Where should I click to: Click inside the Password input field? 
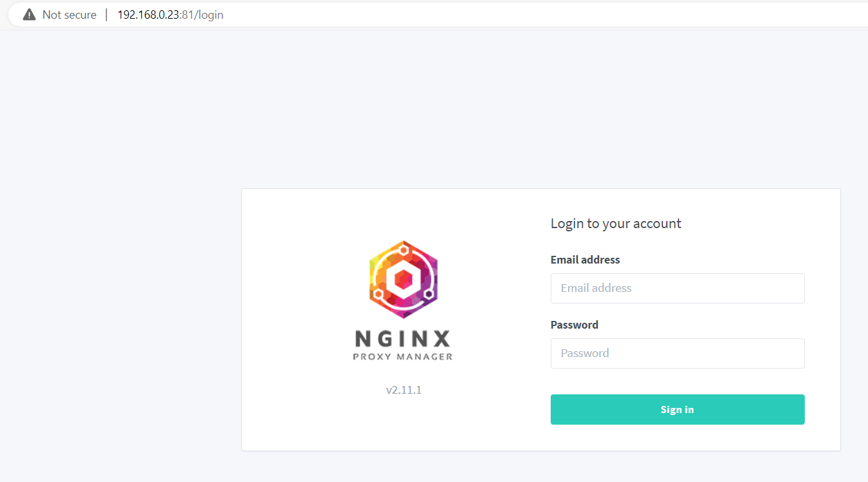pyautogui.click(x=677, y=353)
